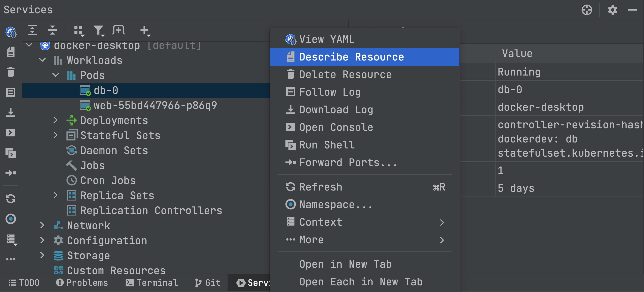Select the web-55bd447966-p86q9 pod

155,105
